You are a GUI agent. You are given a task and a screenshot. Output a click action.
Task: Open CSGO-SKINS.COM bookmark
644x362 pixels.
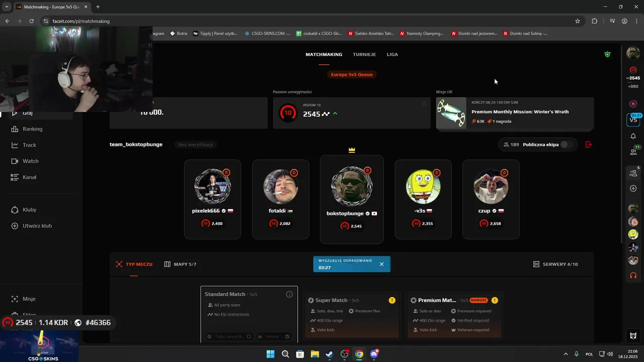click(268, 34)
